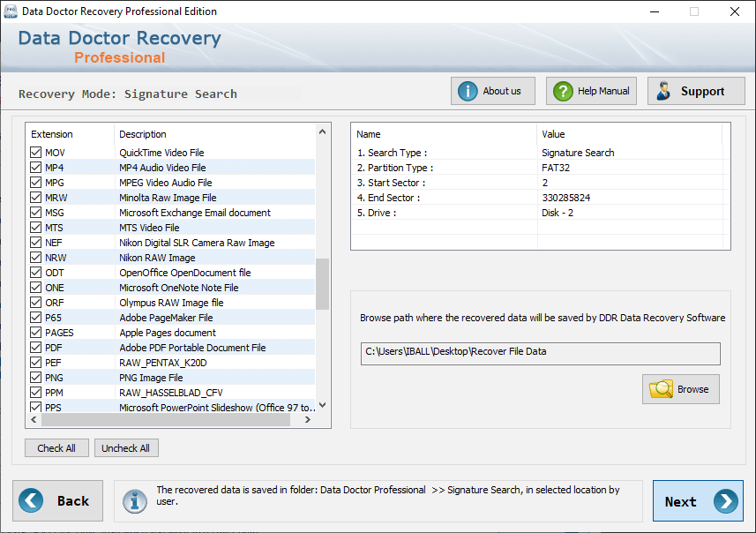The height and width of the screenshot is (533, 756).
Task: Click the Browse folder magnifier icon
Action: coord(661,389)
